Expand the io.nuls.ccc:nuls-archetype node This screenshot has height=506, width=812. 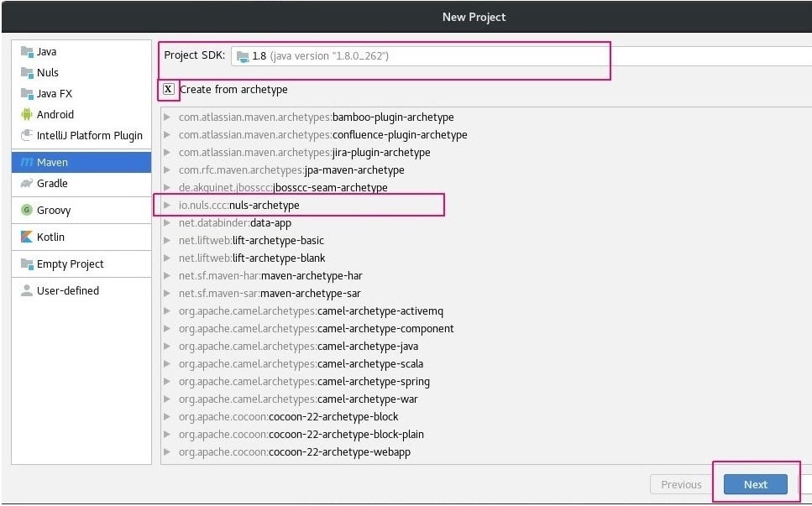(x=167, y=206)
